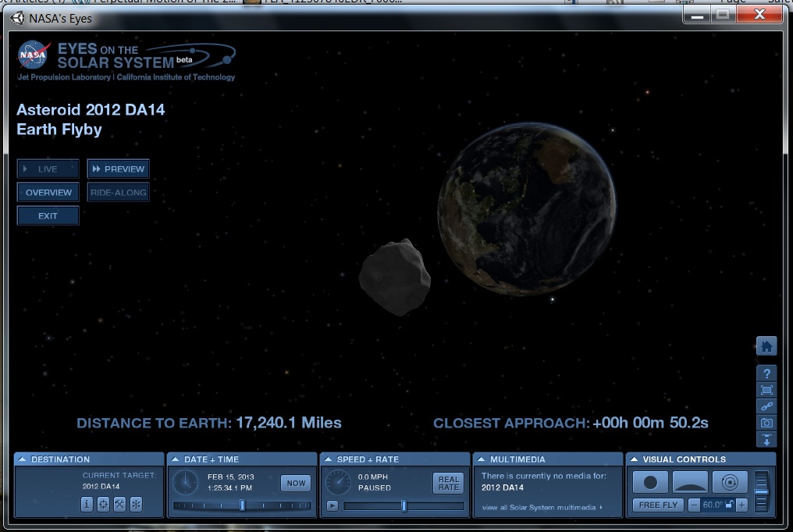Decrease field of view with minus button
Screen dimensions: 793x532
(x=695, y=505)
